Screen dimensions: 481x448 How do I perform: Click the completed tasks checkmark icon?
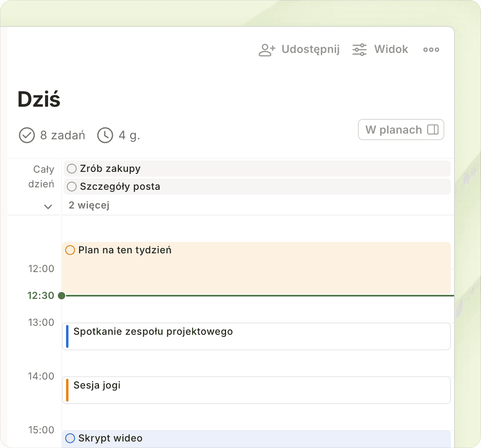(27, 135)
